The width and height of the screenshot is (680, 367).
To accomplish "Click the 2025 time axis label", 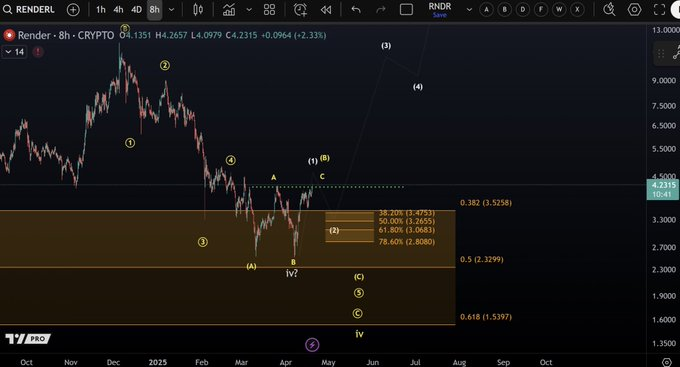I will [x=157, y=362].
